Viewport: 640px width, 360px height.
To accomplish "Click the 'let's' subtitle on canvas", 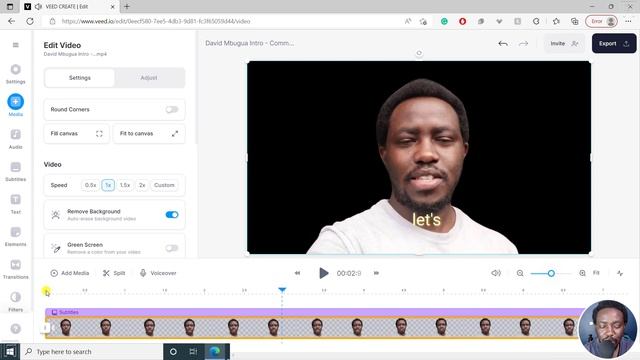I will point(426,220).
